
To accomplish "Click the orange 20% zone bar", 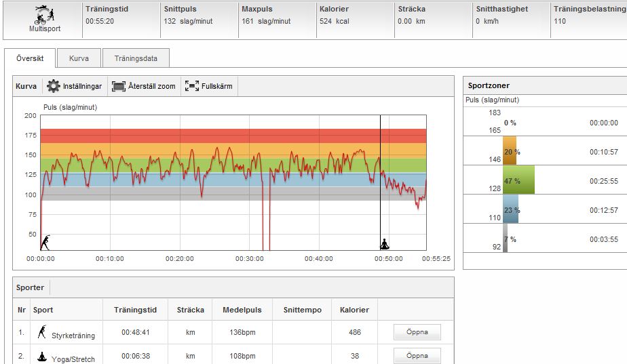I will coord(510,151).
